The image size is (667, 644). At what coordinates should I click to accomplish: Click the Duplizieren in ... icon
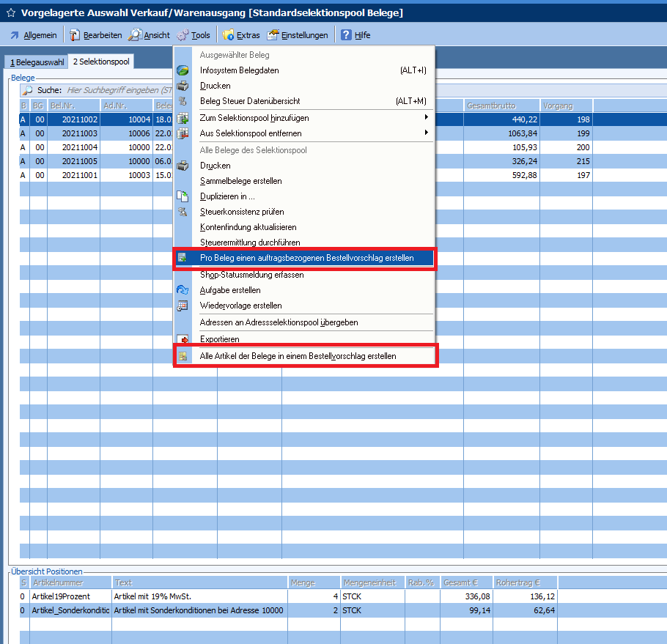click(183, 196)
